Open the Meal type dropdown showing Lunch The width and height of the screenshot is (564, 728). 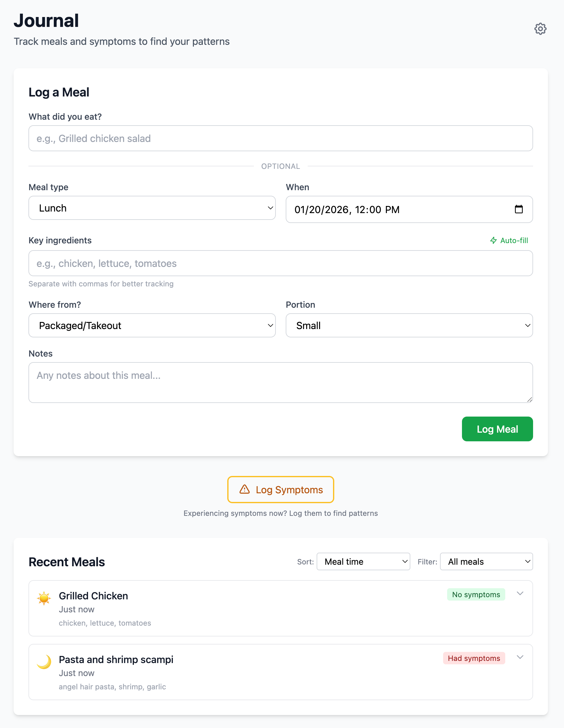point(152,208)
